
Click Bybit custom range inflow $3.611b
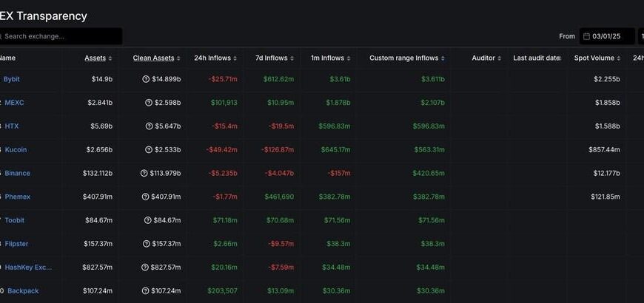(432, 79)
